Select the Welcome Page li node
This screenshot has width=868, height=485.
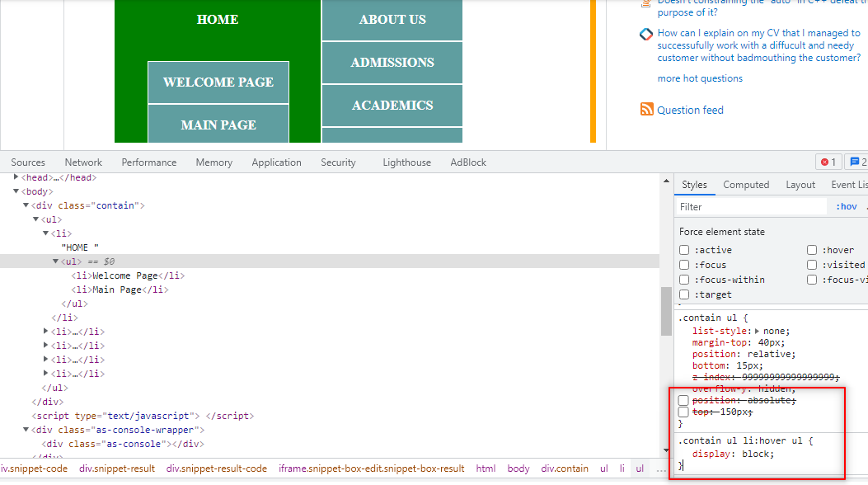pos(128,275)
